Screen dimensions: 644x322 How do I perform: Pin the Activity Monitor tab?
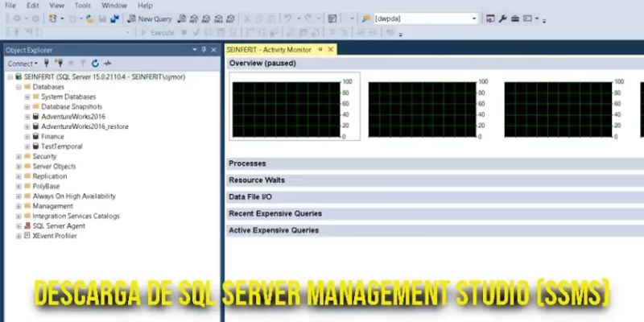click(x=320, y=50)
